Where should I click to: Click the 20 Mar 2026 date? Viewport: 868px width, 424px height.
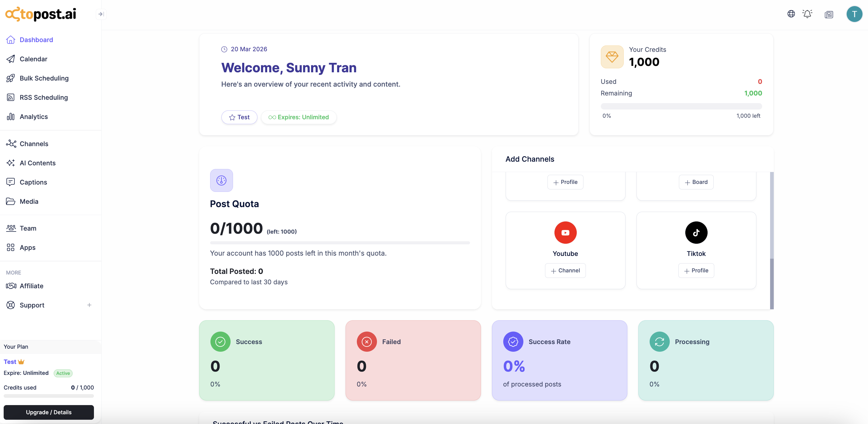(249, 49)
